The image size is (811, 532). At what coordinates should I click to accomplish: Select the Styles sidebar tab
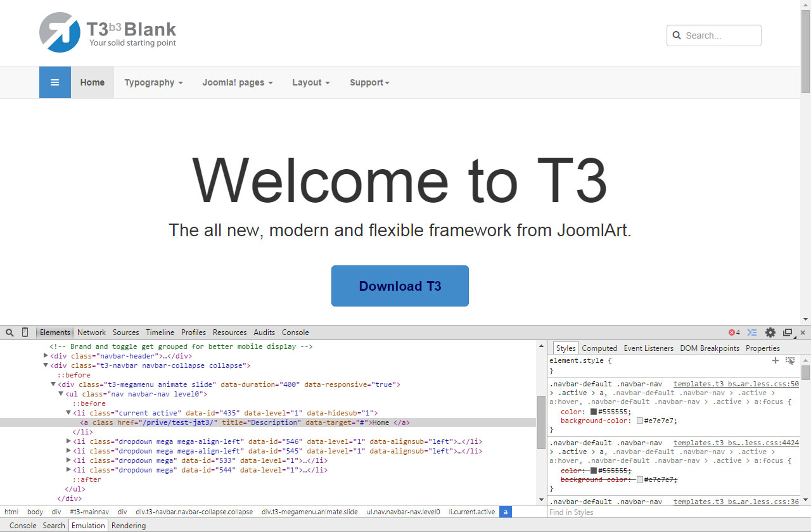tap(566, 348)
